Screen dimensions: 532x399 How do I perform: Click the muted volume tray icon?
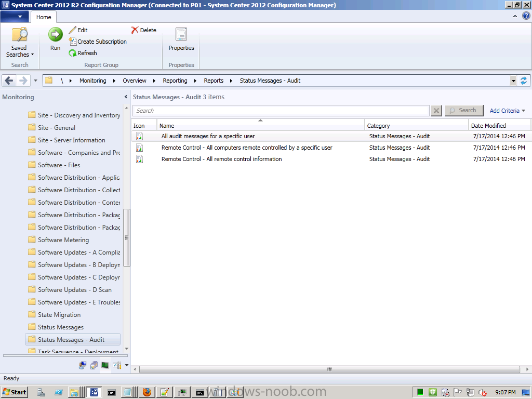(x=482, y=393)
